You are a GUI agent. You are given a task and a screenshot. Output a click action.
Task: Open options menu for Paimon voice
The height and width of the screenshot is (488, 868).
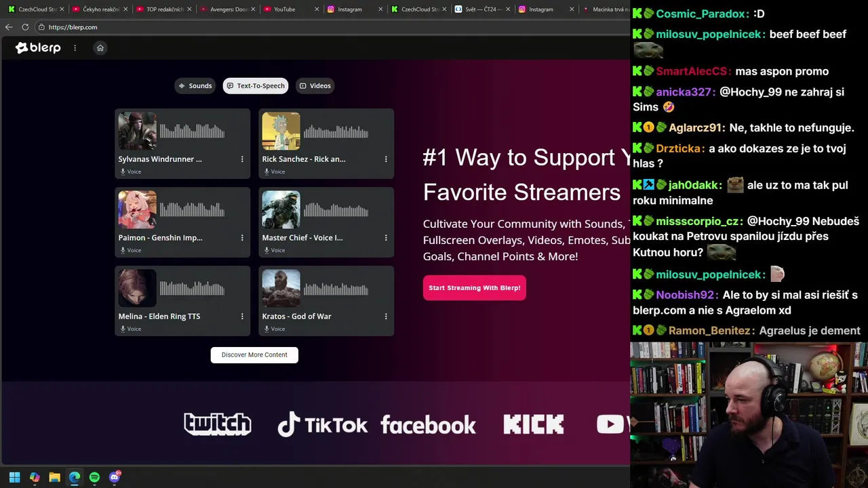pyautogui.click(x=242, y=238)
